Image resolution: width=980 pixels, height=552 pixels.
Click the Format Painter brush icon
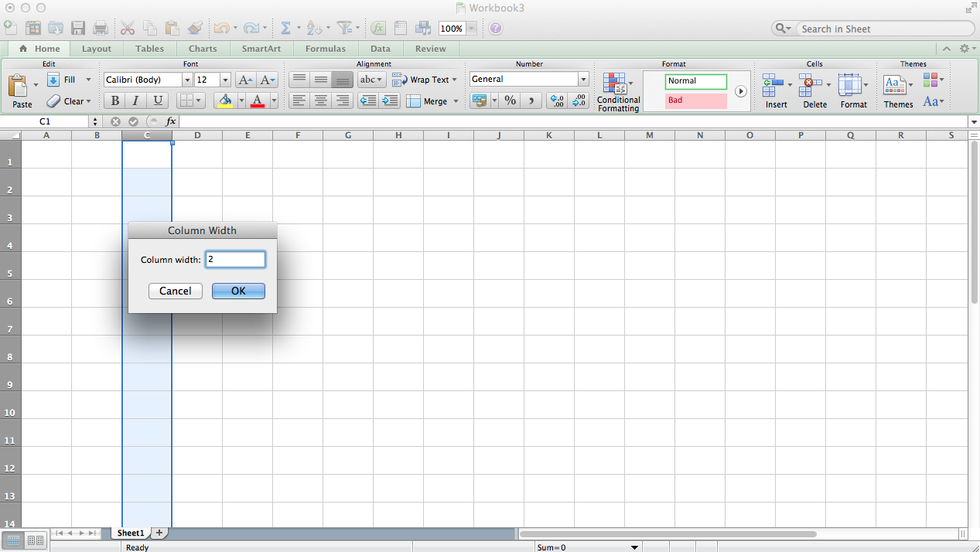pos(195,28)
